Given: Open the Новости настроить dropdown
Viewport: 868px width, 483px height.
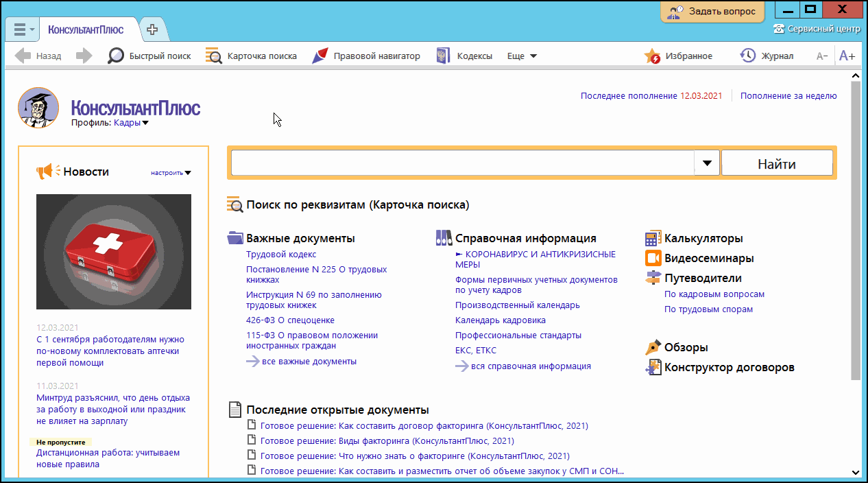Looking at the screenshot, I should click(x=171, y=173).
